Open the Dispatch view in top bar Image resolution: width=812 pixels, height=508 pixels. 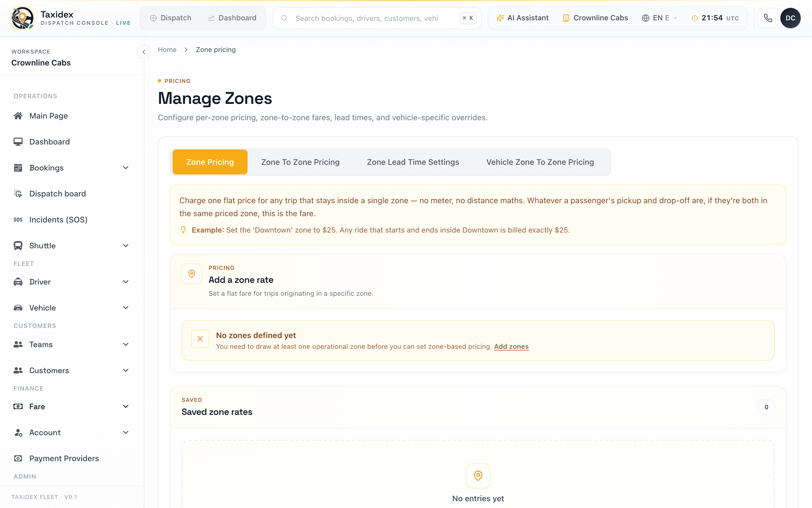[x=171, y=18]
